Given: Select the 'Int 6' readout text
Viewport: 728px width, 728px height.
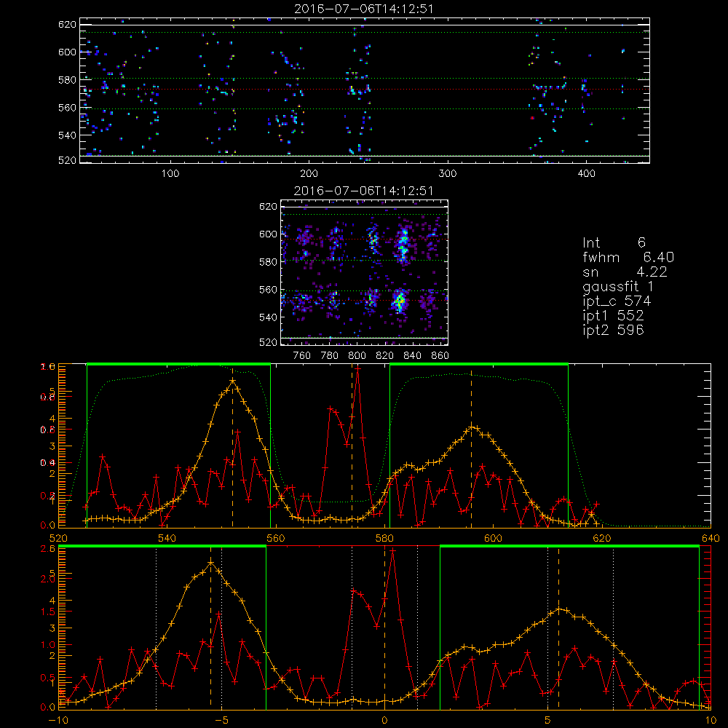Looking at the screenshot, I should pos(614,242).
